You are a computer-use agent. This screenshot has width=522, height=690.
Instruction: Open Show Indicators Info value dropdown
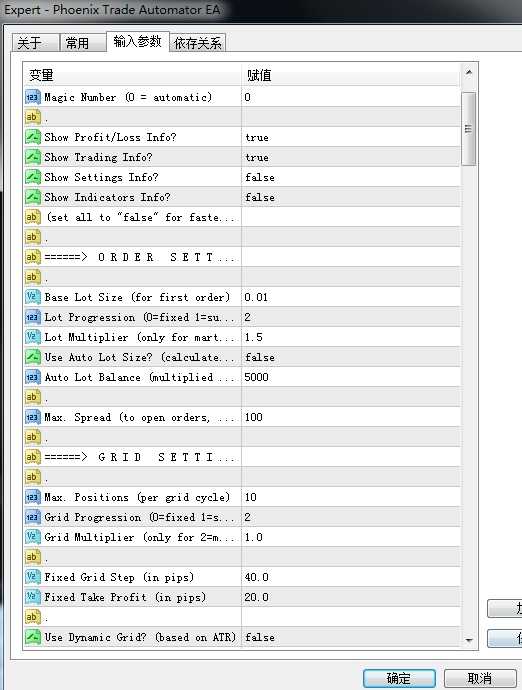pyautogui.click(x=351, y=197)
